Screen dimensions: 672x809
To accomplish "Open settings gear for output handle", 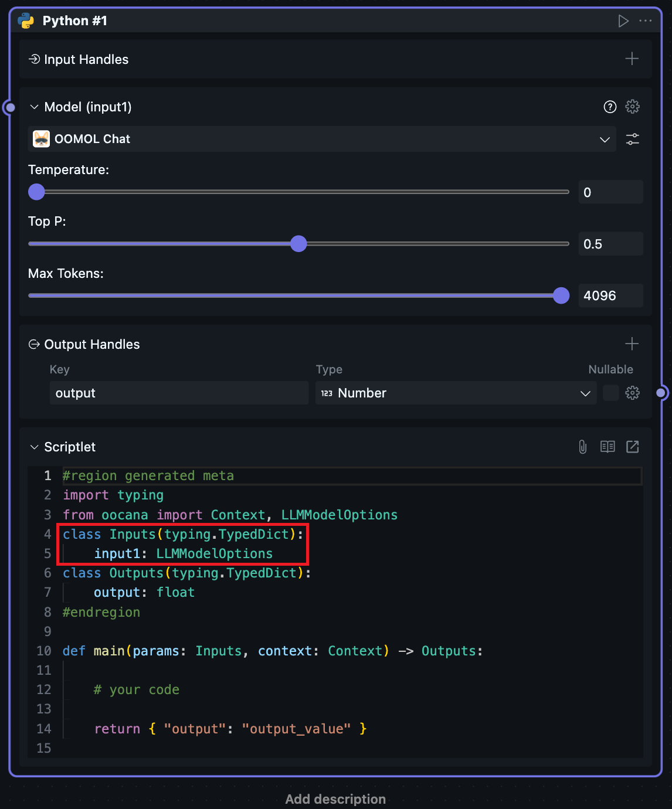I will click(x=632, y=393).
